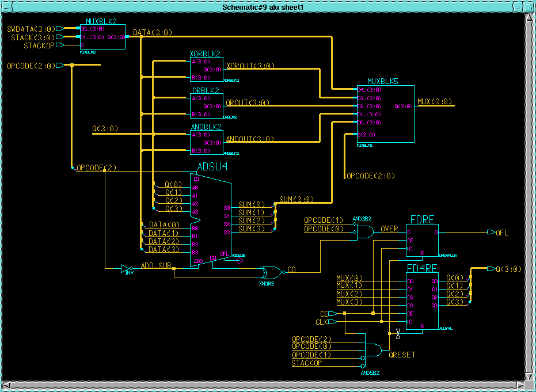Open the window menu in title bar
The height and width of the screenshot is (392, 536).
[x=7, y=7]
